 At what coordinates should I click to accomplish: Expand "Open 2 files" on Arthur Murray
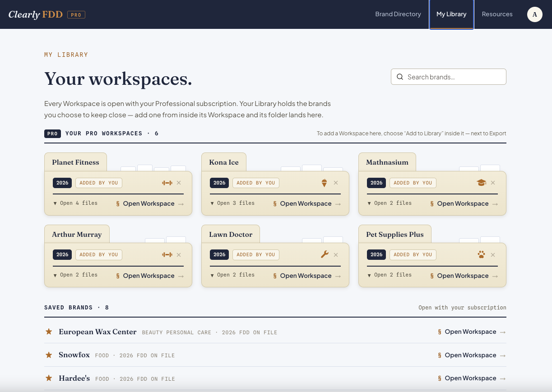(x=75, y=275)
